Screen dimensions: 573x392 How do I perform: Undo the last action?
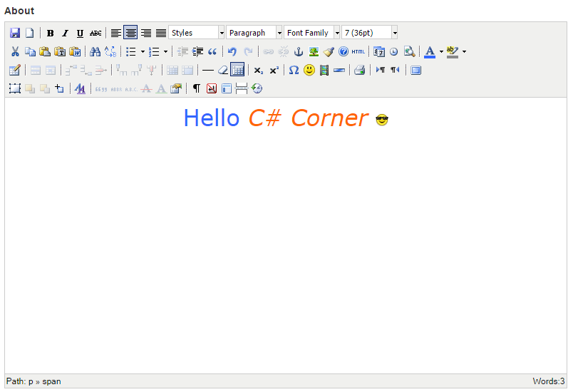click(x=232, y=51)
